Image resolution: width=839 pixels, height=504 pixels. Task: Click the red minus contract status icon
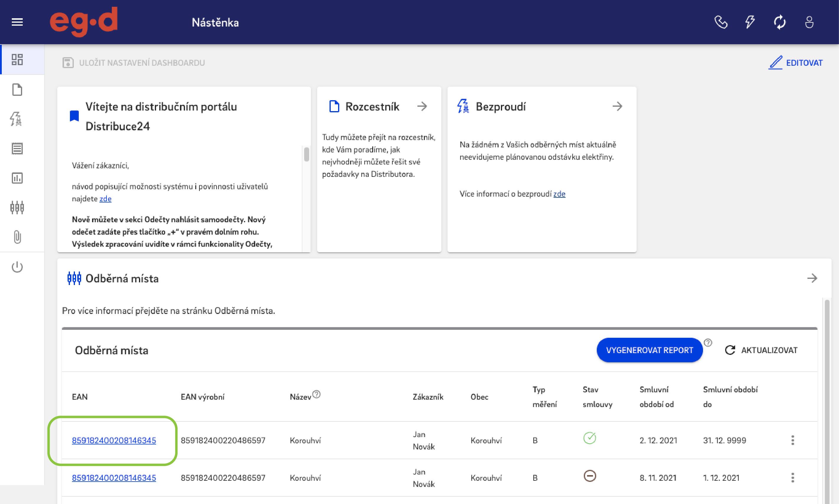[x=590, y=476]
